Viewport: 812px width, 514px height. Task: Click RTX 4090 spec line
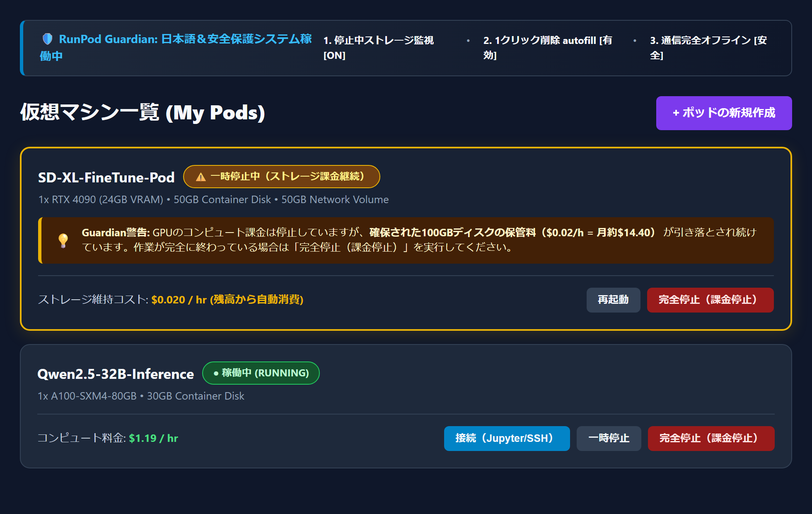tap(213, 199)
